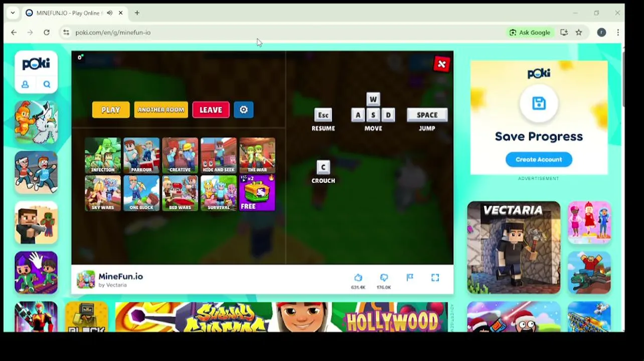View site information icon in address bar
644x361 pixels.
click(x=66, y=33)
